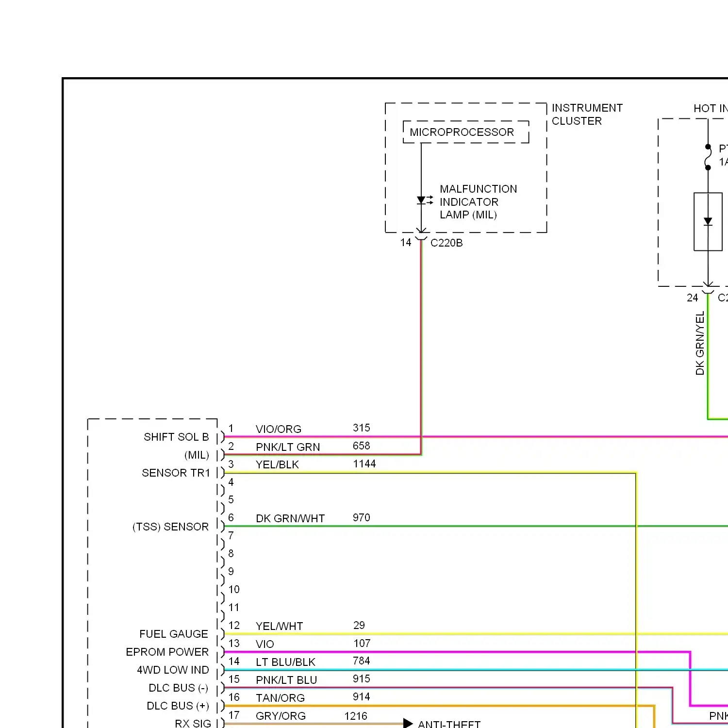The width and height of the screenshot is (728, 728).
Task: Click the MALFUNCTION INDICATOR LAMP (MIL) text
Action: 478,202
